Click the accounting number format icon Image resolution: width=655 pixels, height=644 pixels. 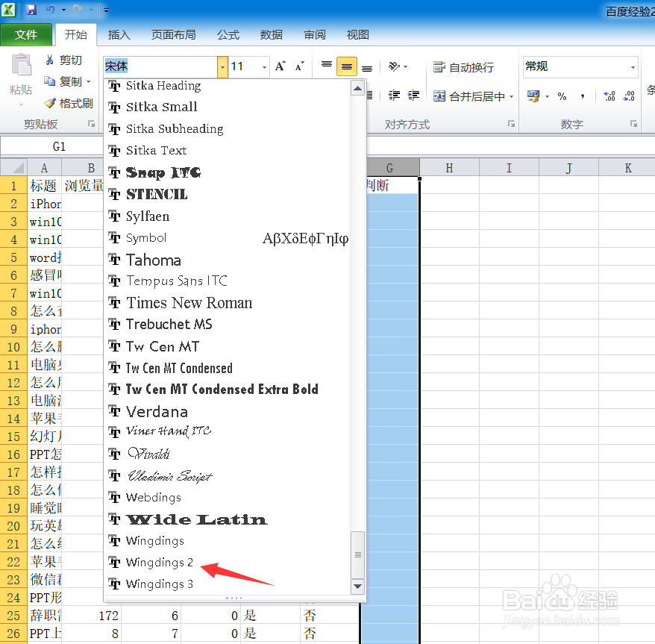coord(533,96)
